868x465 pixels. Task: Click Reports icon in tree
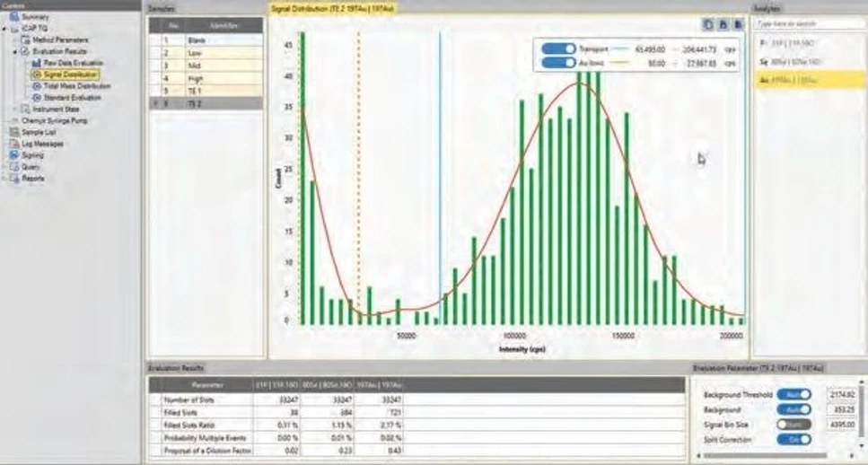point(14,179)
